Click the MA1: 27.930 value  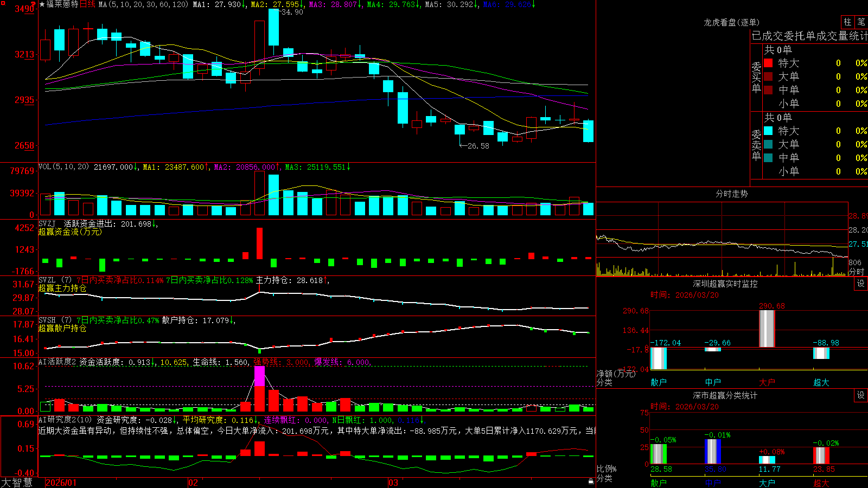click(x=219, y=4)
